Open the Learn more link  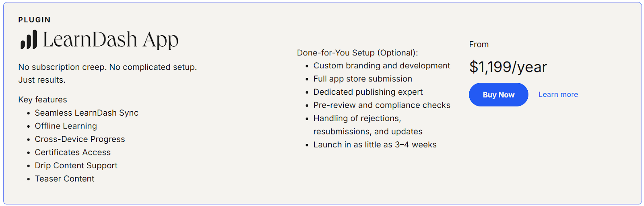pyautogui.click(x=558, y=95)
